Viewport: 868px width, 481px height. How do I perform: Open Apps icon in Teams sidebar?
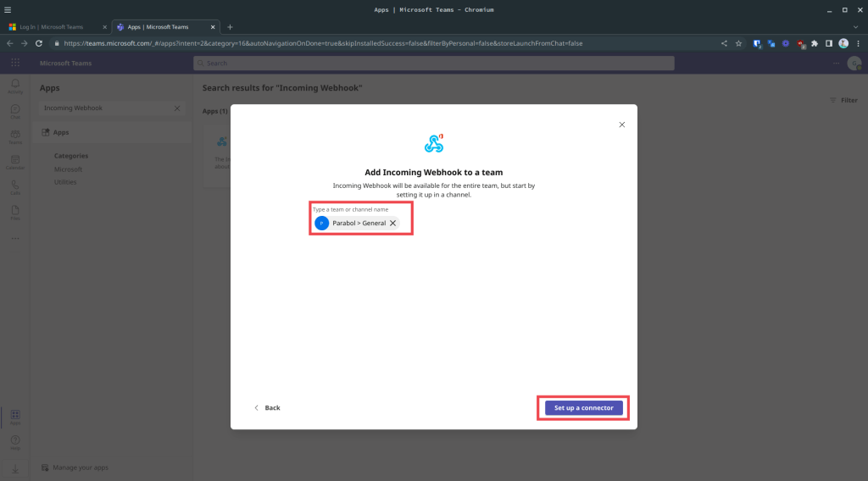(x=15, y=417)
